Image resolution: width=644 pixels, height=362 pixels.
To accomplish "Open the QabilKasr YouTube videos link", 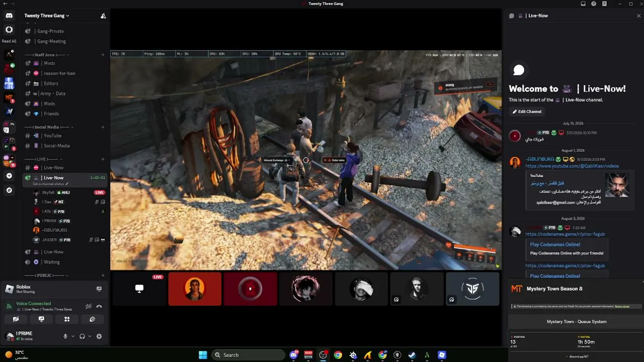I will pos(572,166).
